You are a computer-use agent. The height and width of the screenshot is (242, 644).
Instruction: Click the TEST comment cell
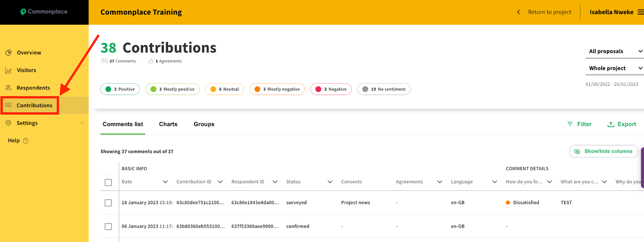566,203
